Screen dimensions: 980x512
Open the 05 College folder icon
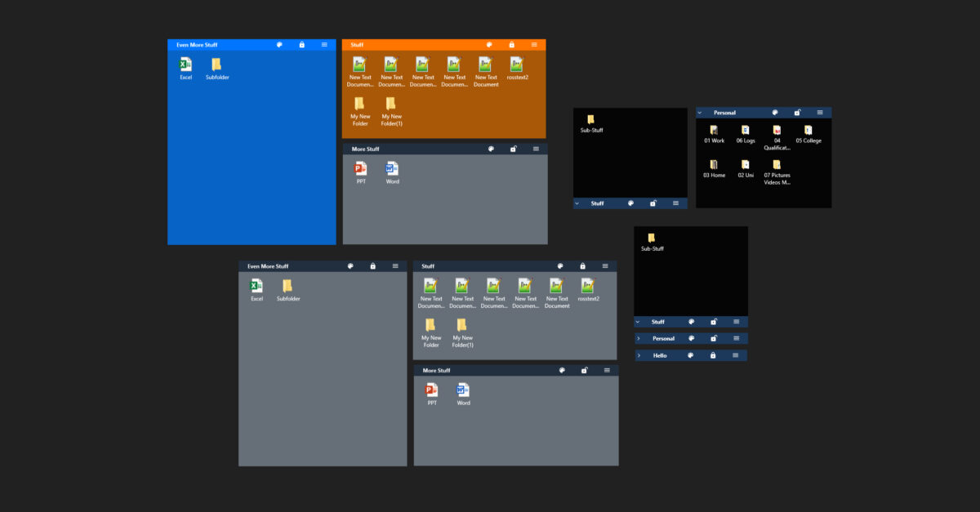[808, 131]
